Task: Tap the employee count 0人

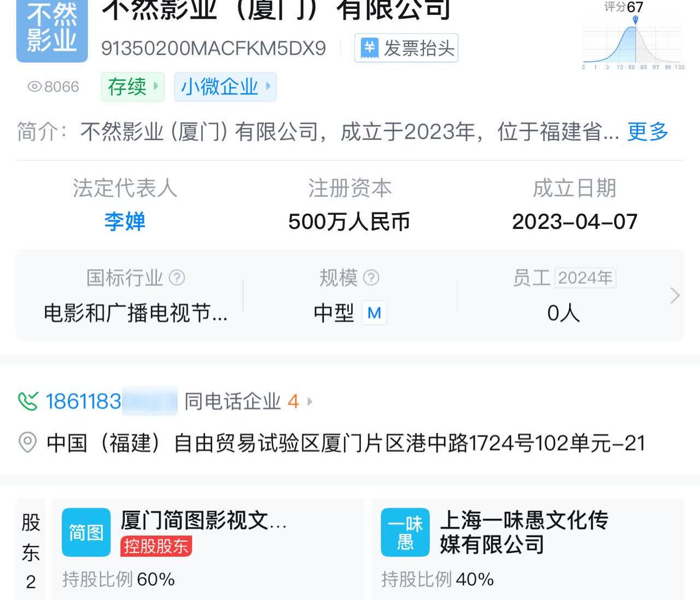Action: [563, 313]
